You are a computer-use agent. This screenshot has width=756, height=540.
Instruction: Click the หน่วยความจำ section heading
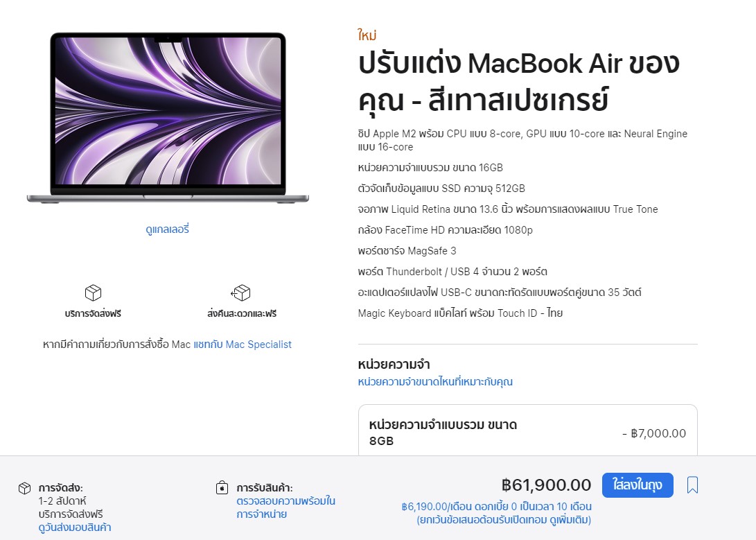click(394, 365)
